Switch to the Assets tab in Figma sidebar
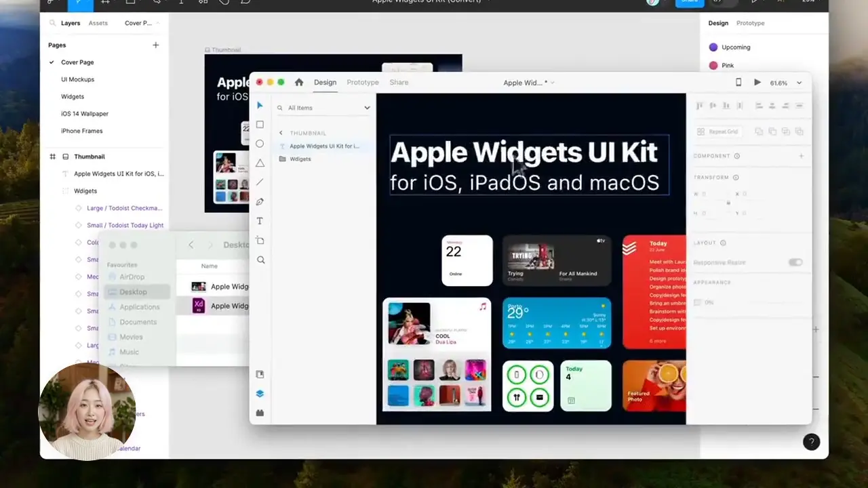The height and width of the screenshot is (488, 868). [x=98, y=22]
